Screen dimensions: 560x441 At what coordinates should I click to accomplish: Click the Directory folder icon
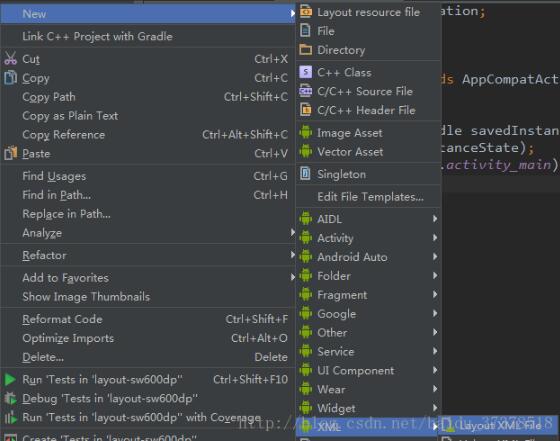tap(305, 49)
